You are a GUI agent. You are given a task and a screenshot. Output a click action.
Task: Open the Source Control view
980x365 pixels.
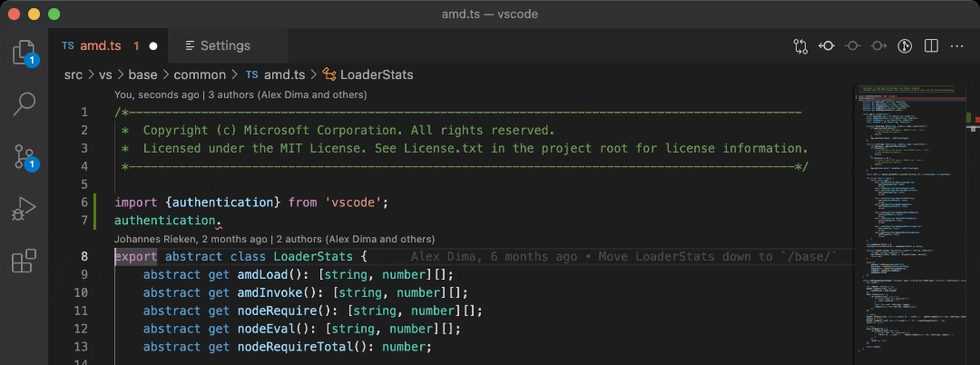(x=24, y=156)
